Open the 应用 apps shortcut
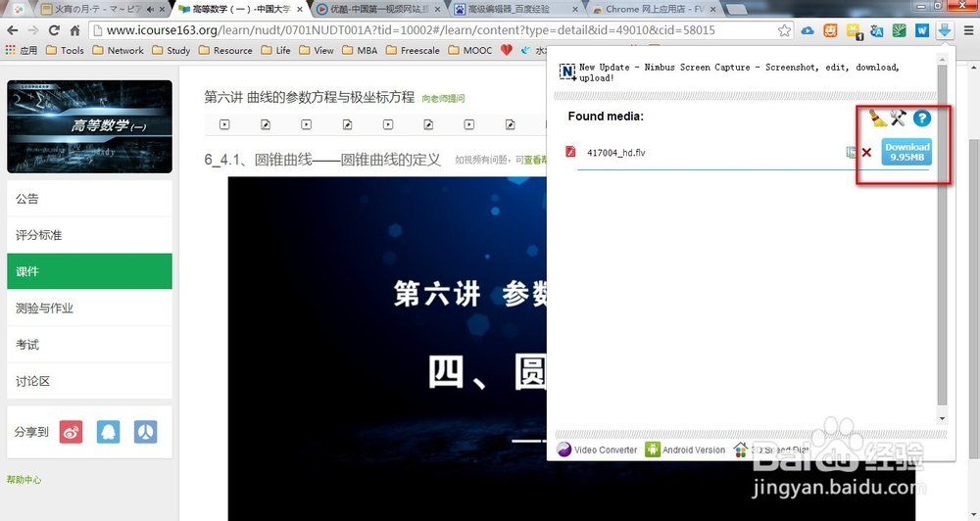 click(22, 50)
